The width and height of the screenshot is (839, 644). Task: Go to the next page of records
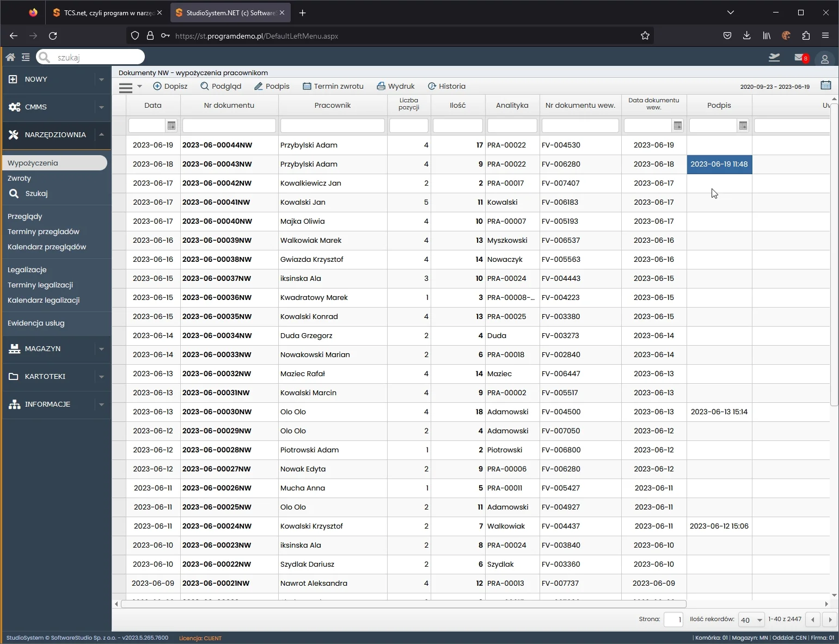point(830,620)
